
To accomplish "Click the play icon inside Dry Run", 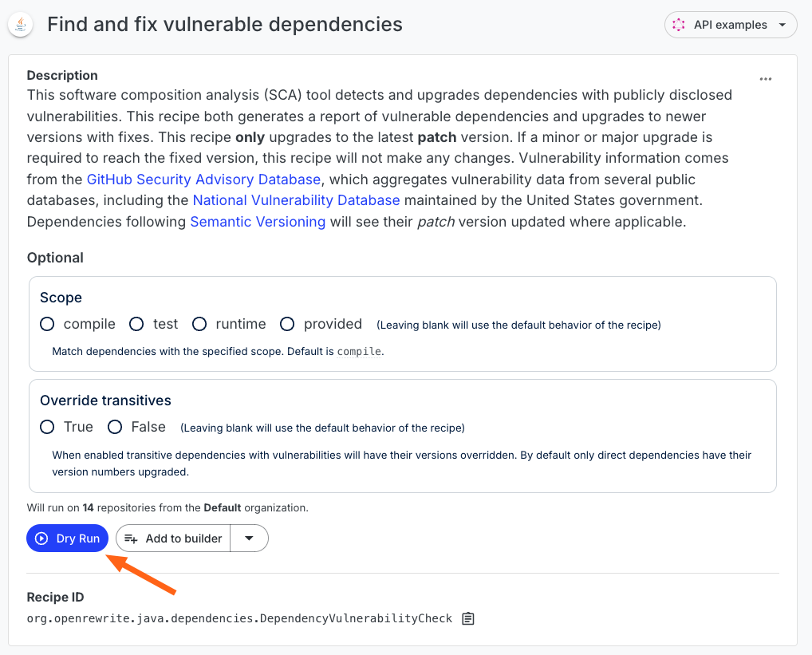I will pos(41,539).
